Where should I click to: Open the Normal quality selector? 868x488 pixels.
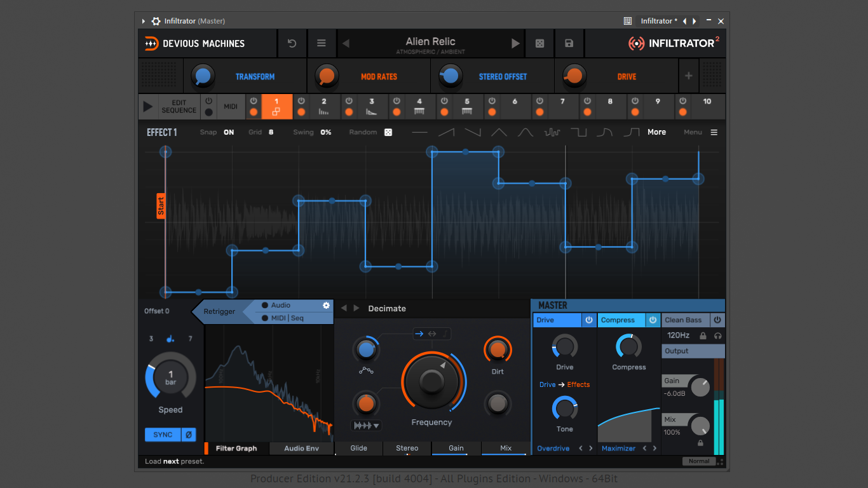pyautogui.click(x=699, y=461)
